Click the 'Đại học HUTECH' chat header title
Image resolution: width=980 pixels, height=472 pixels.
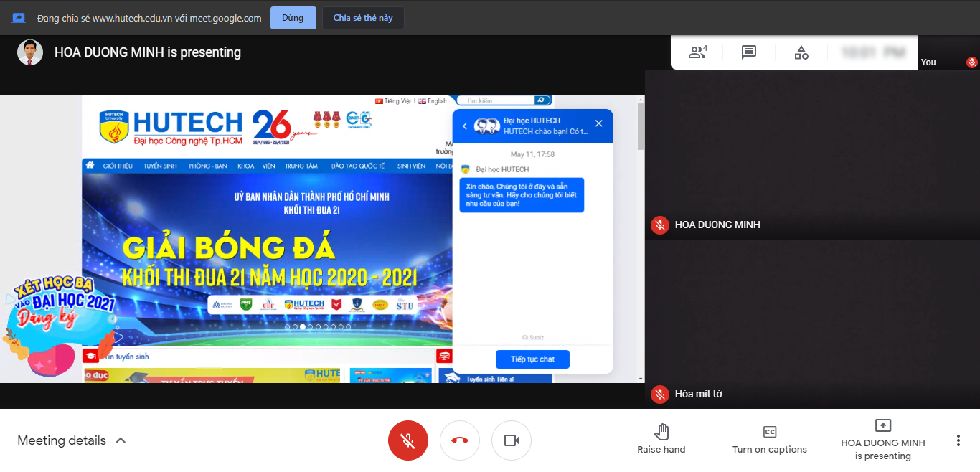(532, 121)
